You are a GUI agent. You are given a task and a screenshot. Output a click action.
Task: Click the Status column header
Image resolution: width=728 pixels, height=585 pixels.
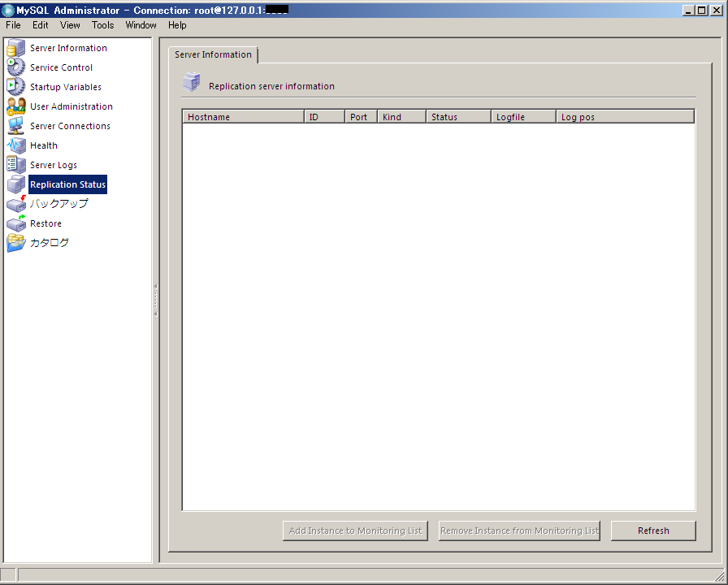click(x=458, y=117)
